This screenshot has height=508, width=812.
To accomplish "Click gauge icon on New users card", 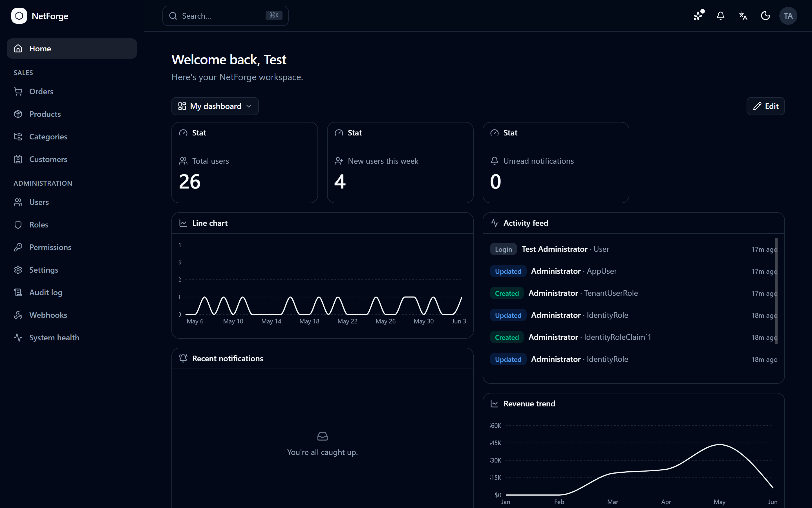I will 339,133.
